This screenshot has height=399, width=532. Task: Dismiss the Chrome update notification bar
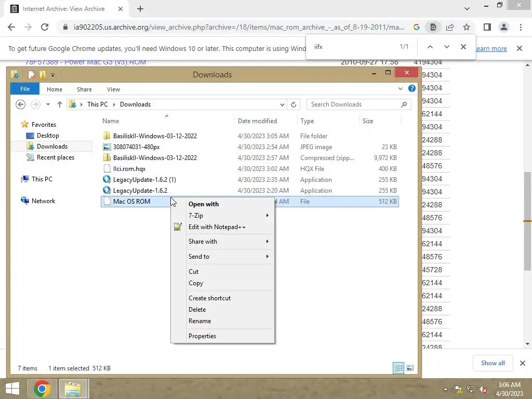coord(520,48)
